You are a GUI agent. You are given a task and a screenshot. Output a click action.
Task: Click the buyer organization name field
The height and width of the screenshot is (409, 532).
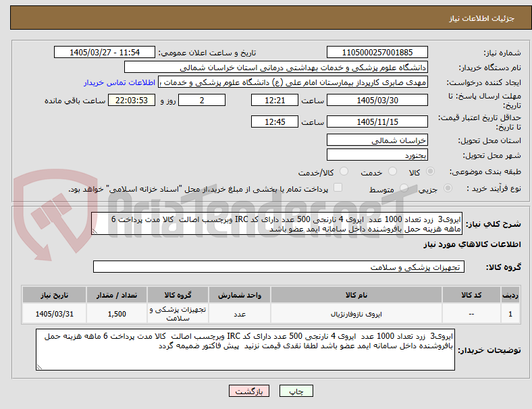[x=276, y=67]
